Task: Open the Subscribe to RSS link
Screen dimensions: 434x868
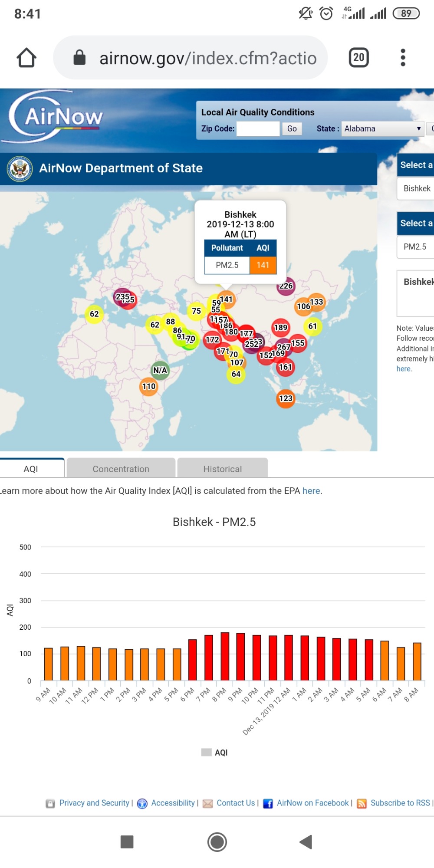Action: coord(400,803)
